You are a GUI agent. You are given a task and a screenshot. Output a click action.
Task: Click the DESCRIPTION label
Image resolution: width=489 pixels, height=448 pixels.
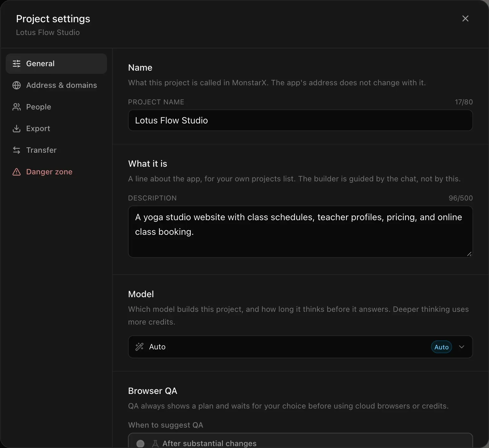pos(152,198)
